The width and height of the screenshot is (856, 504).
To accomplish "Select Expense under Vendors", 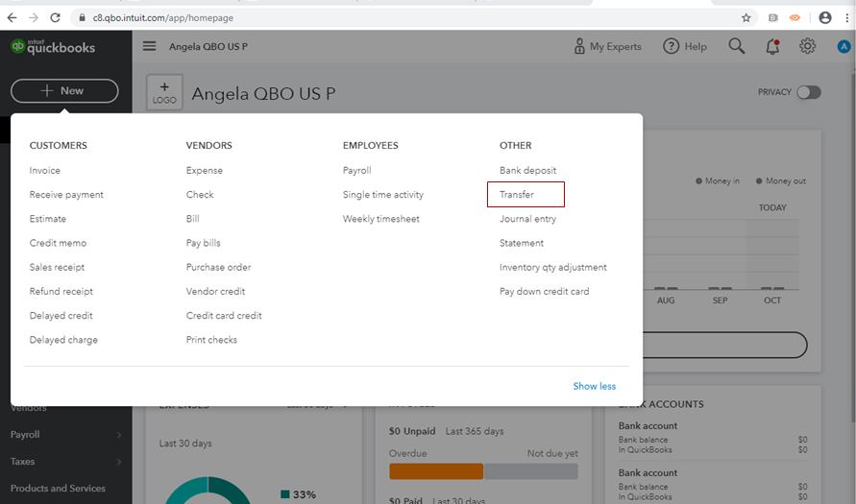I will coord(205,170).
